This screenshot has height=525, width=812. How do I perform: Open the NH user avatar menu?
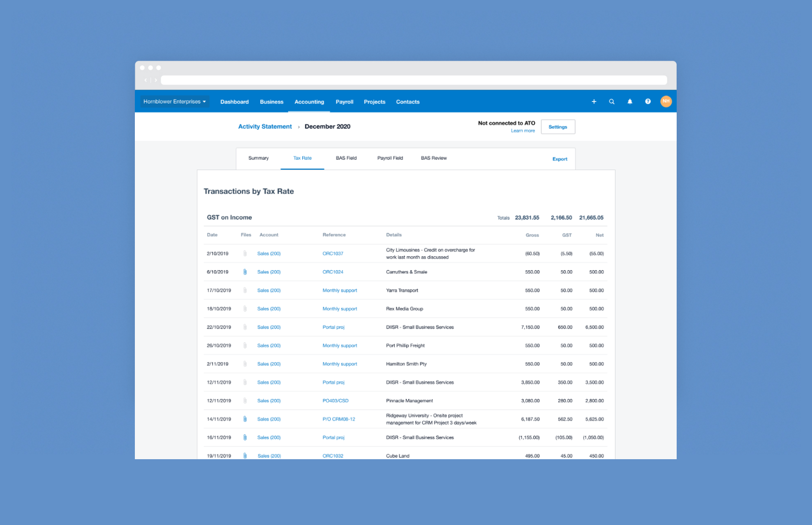coord(666,102)
